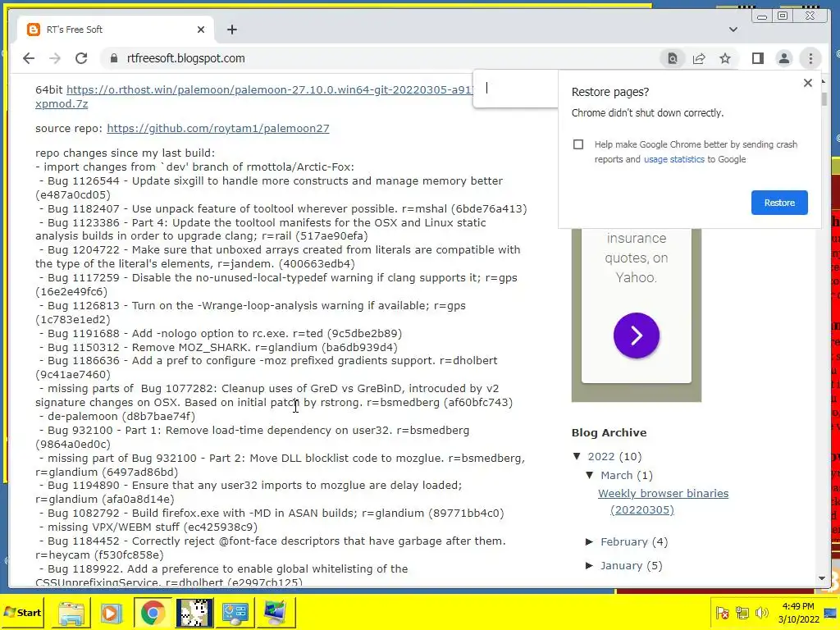Reload the current page
Screen dimensions: 840x630
pyautogui.click(x=81, y=58)
